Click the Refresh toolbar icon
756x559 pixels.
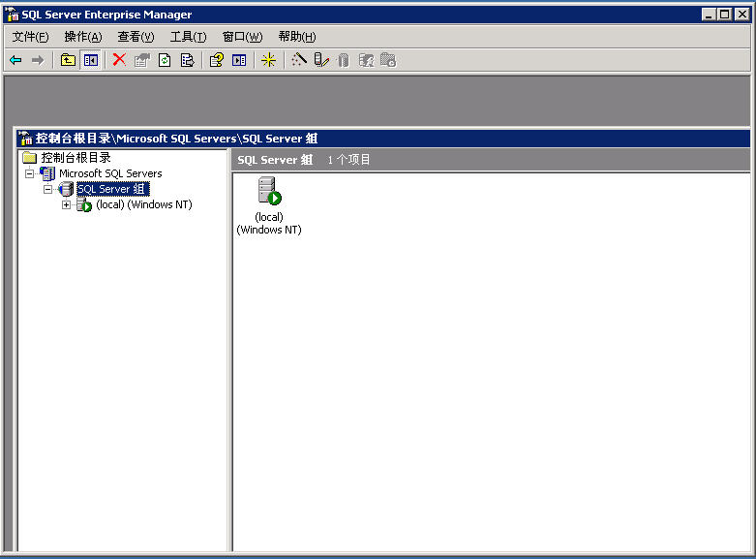(x=165, y=60)
